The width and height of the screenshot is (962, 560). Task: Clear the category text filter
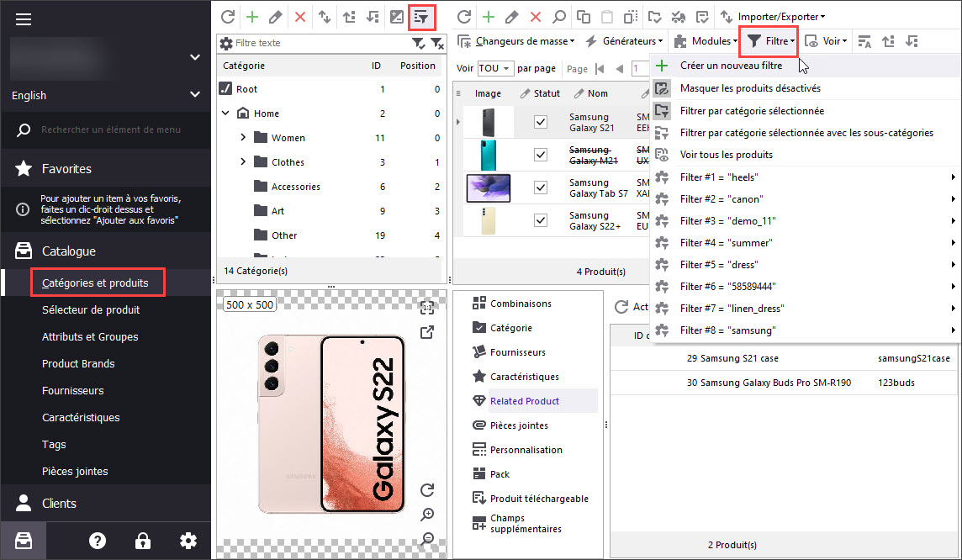click(436, 43)
